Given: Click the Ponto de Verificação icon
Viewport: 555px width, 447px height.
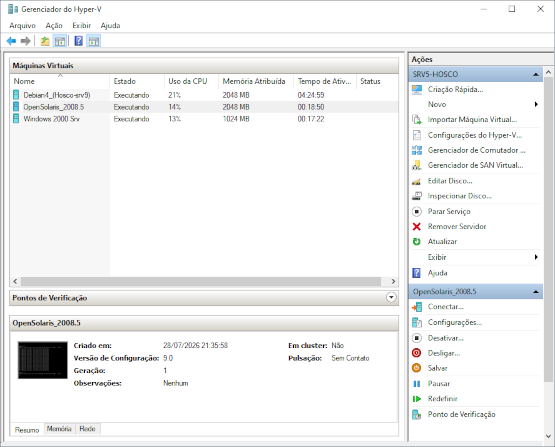Looking at the screenshot, I should (417, 414).
